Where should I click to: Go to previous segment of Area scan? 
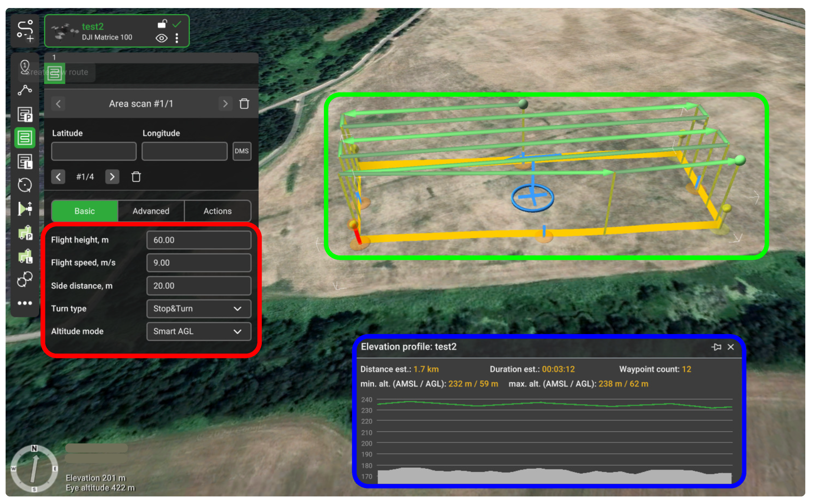58,104
